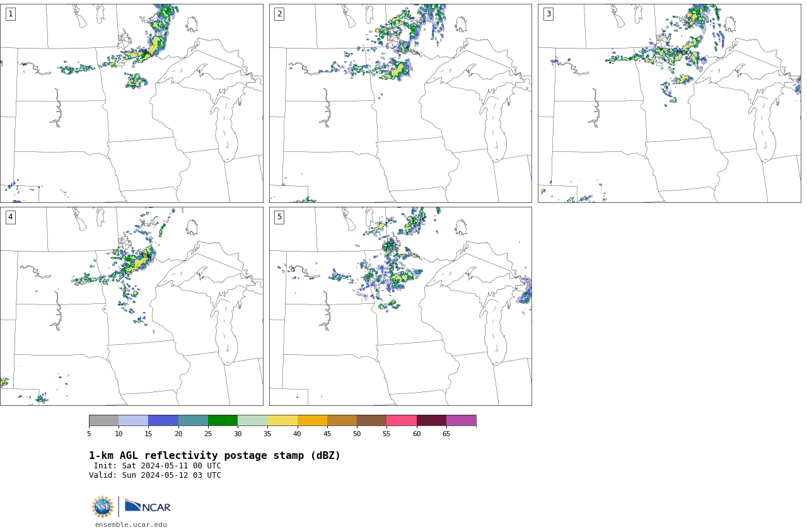Viewport: 807px width, 532px height.
Task: Click the ensemble.ucar.edu text
Action: (x=131, y=524)
